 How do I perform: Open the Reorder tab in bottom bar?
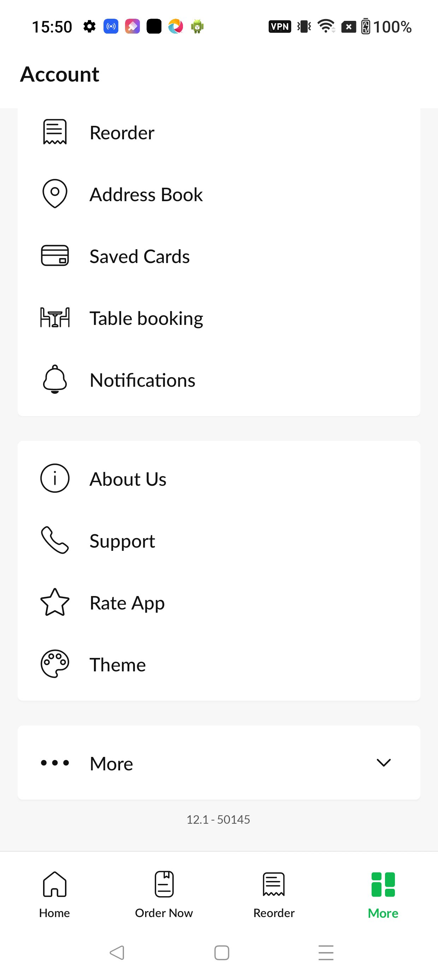point(274,895)
